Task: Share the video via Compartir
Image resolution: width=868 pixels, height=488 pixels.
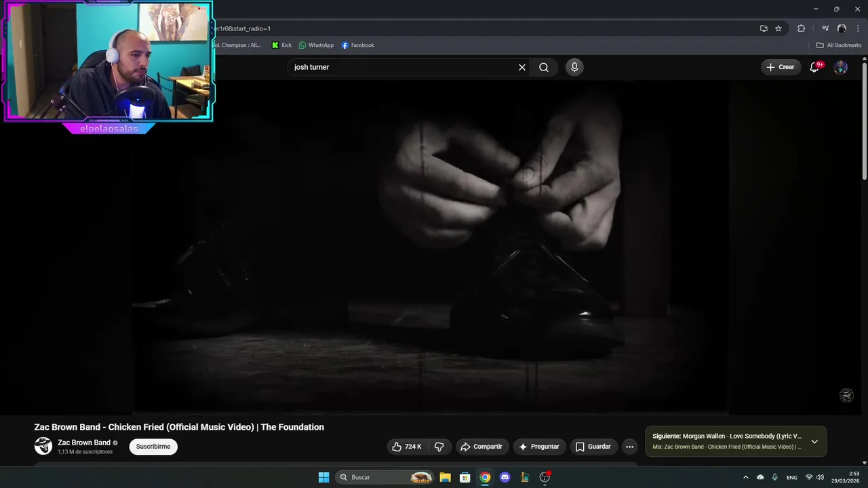Action: [481, 447]
